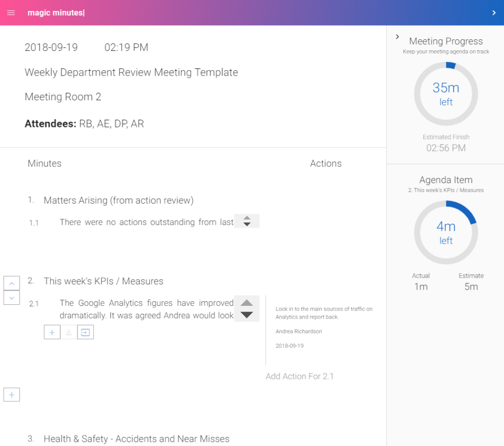Click up arrow on minute 2.1 text box
Image resolution: width=504 pixels, height=446 pixels.
(247, 303)
